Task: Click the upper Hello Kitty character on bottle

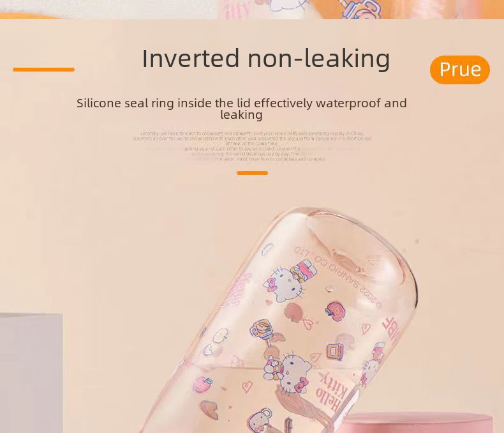Action: [289, 282]
